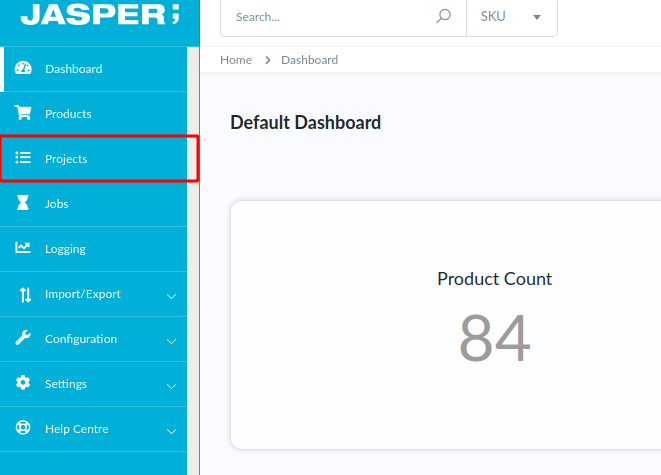Click the Jobs hourglass icon
This screenshot has width=661, height=475.
(x=24, y=204)
